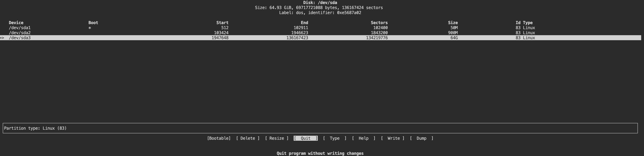Click the Partition type info box
Viewport: 644px width, 156px height.
click(320, 128)
